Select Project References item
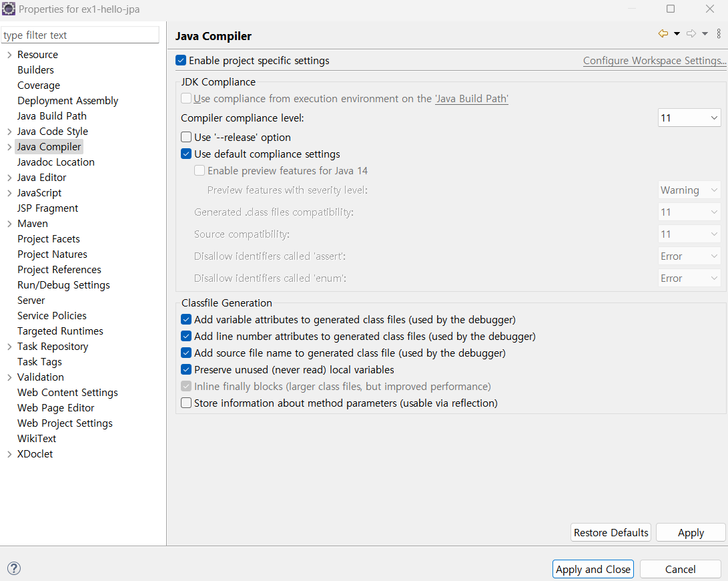This screenshot has height=581, width=728. point(59,269)
